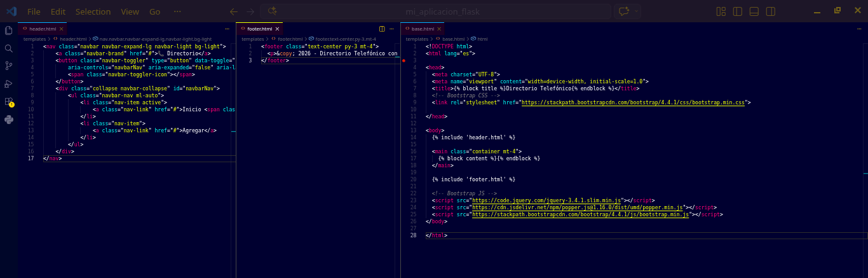Open the Go menu

(154, 11)
